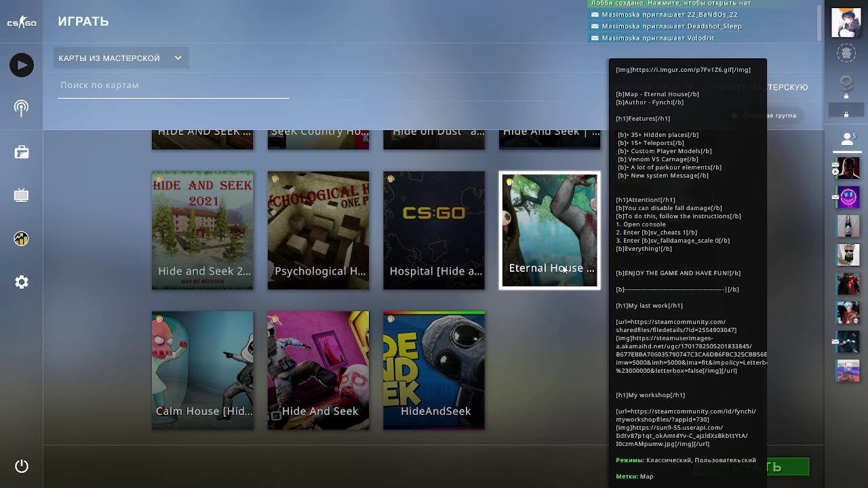
Task: Open your profile avatar at top right
Action: [x=846, y=23]
